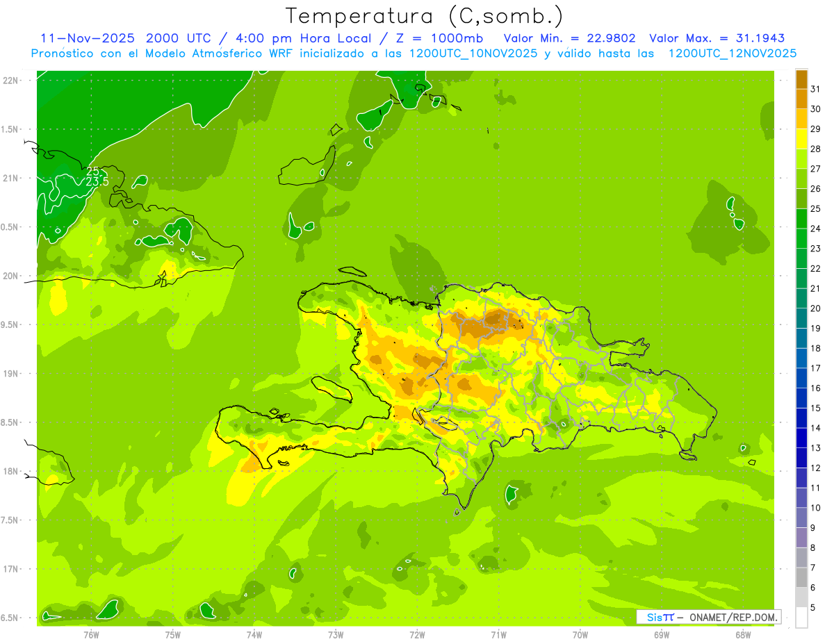Click the green legend swatch between 24 and 25

click(801, 219)
